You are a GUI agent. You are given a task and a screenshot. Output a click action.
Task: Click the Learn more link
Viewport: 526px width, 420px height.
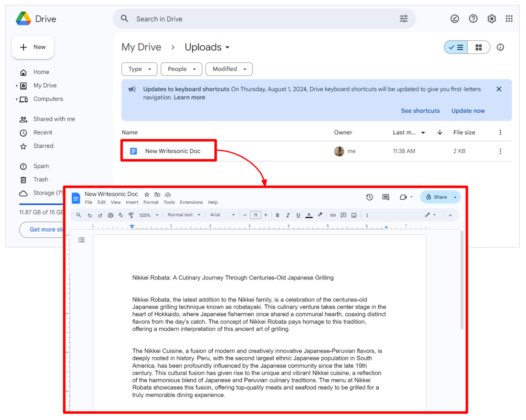pyautogui.click(x=189, y=98)
